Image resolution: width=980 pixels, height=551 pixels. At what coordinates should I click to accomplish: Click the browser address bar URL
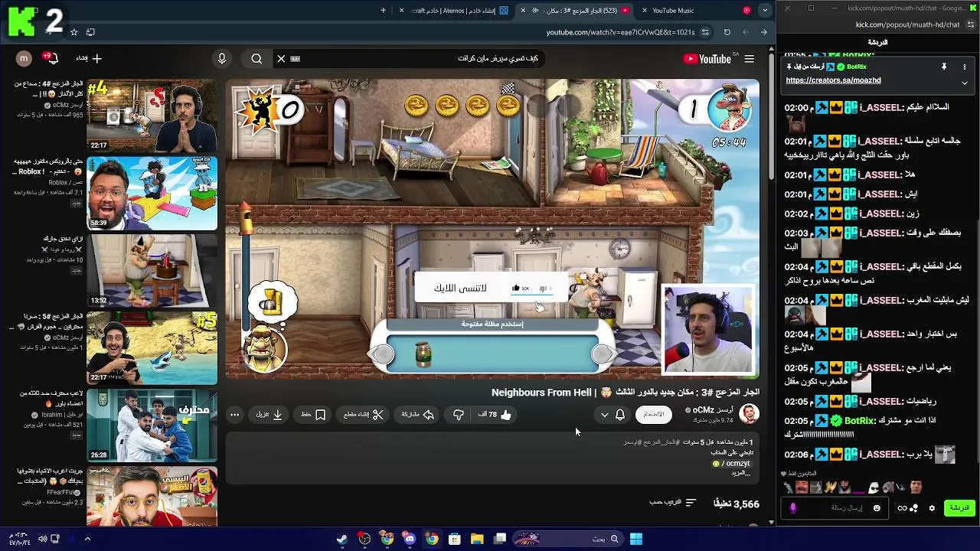click(620, 32)
